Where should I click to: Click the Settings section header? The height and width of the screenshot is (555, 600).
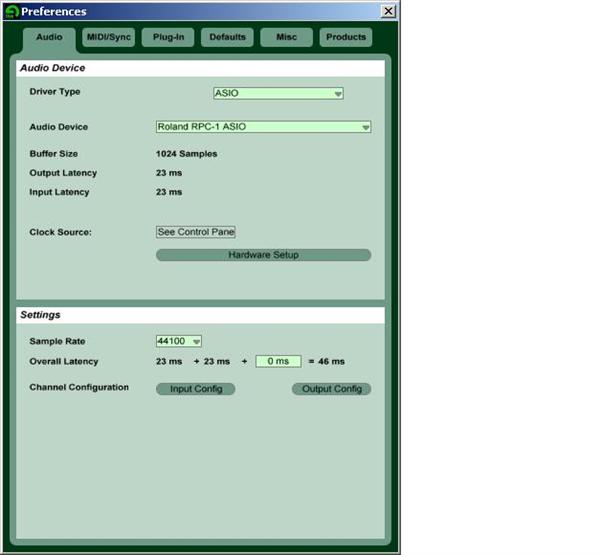pos(201,315)
